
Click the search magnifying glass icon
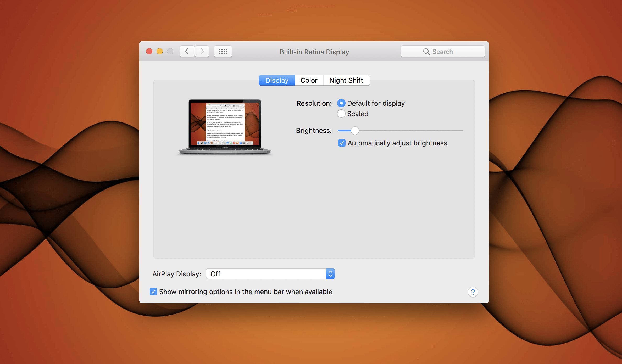coord(426,52)
